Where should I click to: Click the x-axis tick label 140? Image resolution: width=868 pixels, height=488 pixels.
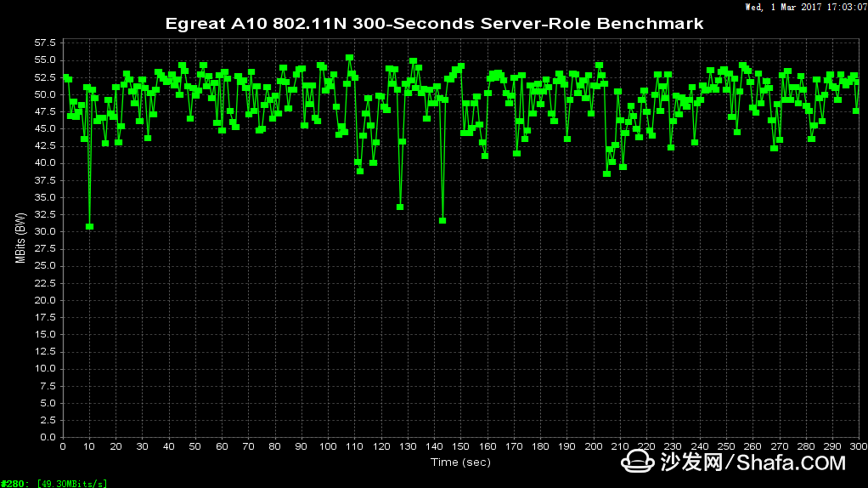click(434, 446)
